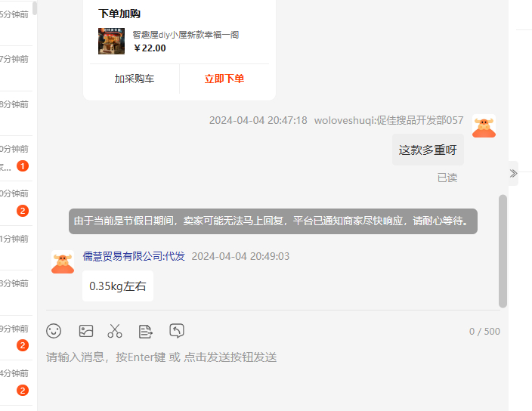
Task: Open the emoji picker
Action: 54,331
